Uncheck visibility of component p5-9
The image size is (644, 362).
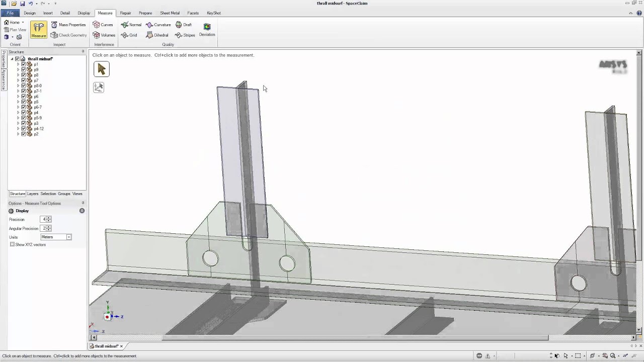(24, 118)
